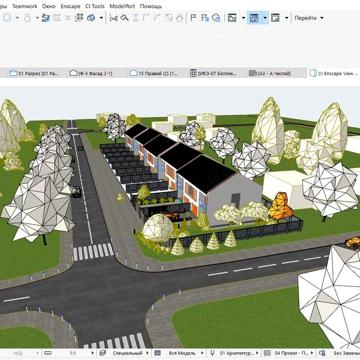Click the layers icon beside Специальный
The width and height of the screenshot is (360, 360).
click(103, 353)
